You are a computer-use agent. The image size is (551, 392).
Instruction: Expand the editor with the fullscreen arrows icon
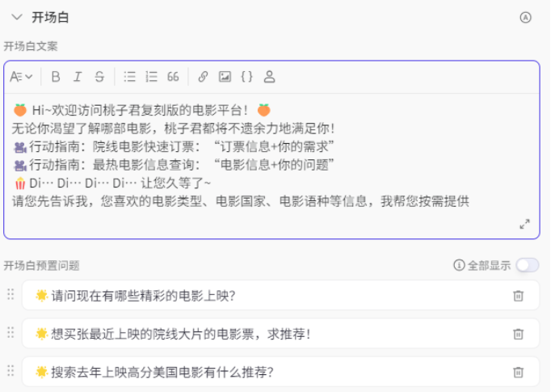pos(524,224)
